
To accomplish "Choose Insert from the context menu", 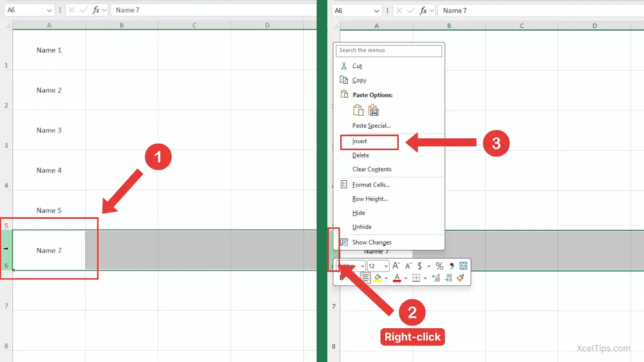I will click(x=360, y=142).
